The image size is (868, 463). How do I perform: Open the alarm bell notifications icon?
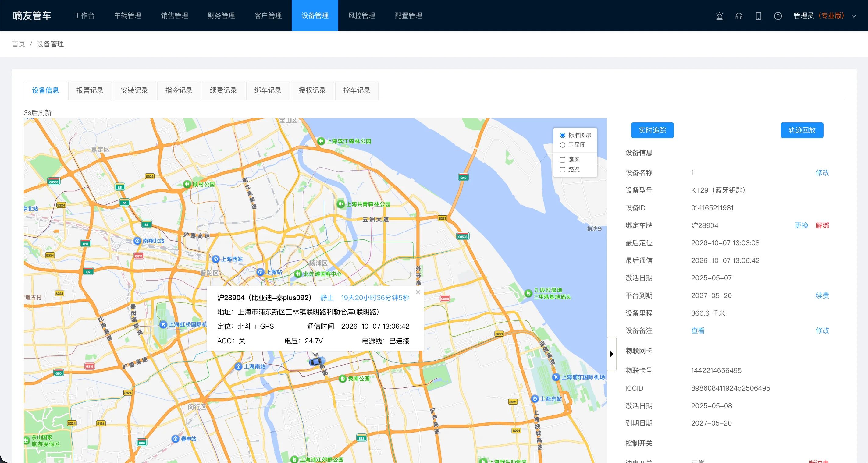tap(719, 16)
